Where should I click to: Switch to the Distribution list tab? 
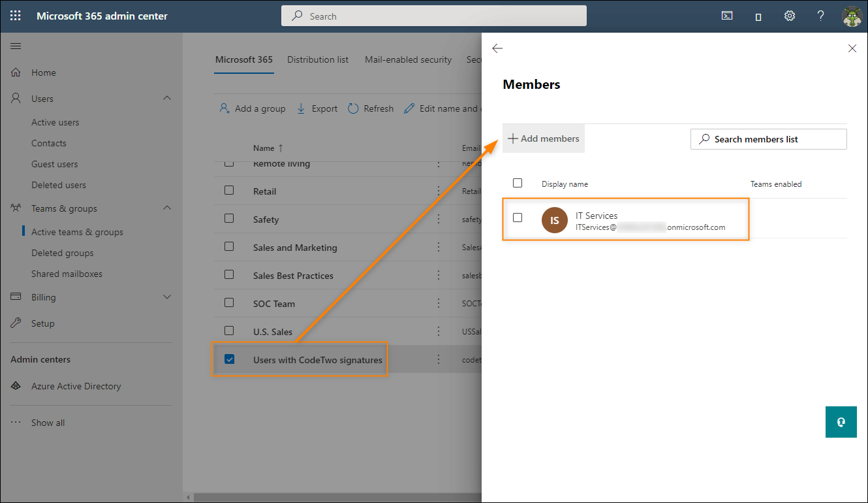tap(318, 59)
